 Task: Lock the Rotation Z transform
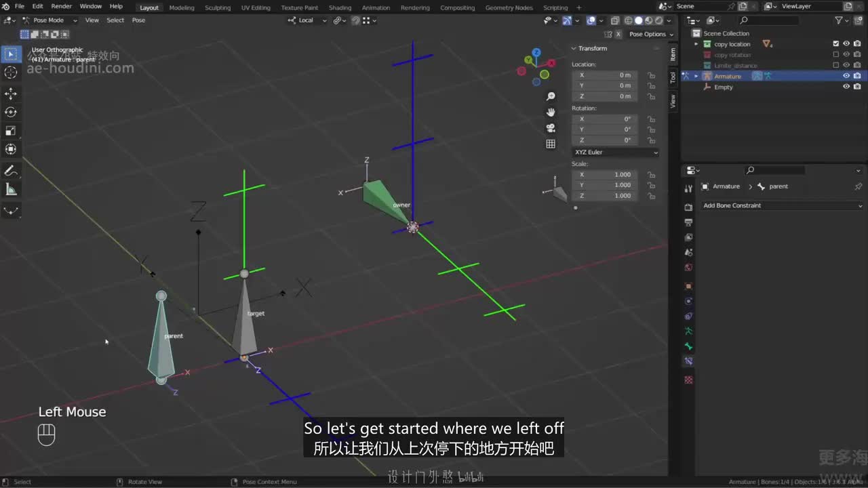coord(651,140)
